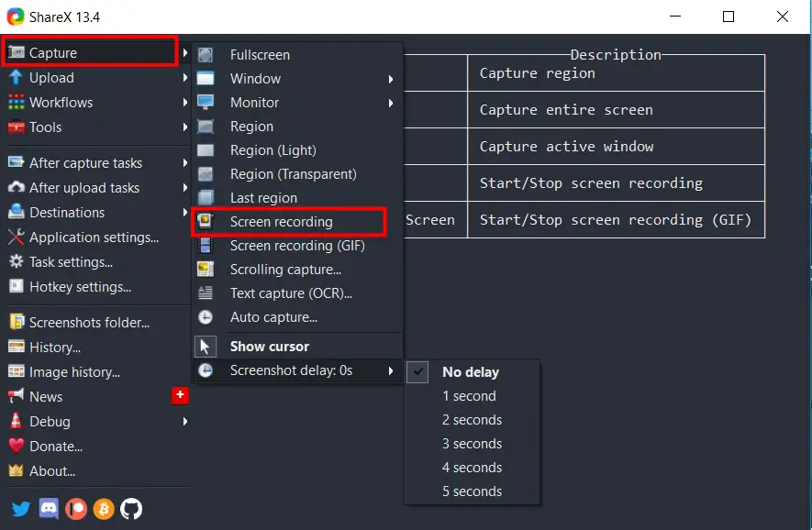812x530 pixels.
Task: Expand the Upload submenu arrow
Action: [184, 78]
